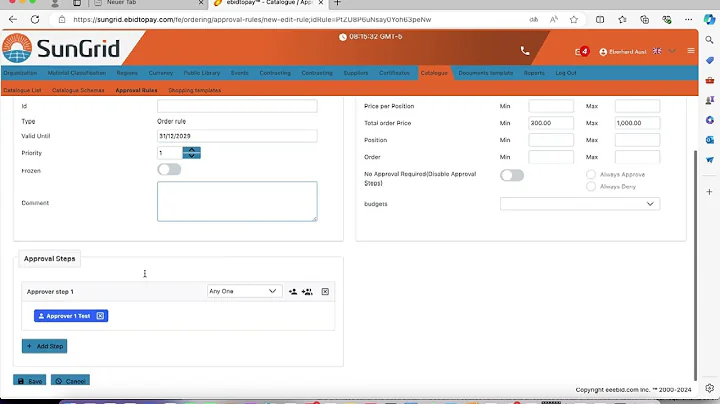Remove Approver 1 Test chip
This screenshot has width=720, height=404.
[x=100, y=316]
